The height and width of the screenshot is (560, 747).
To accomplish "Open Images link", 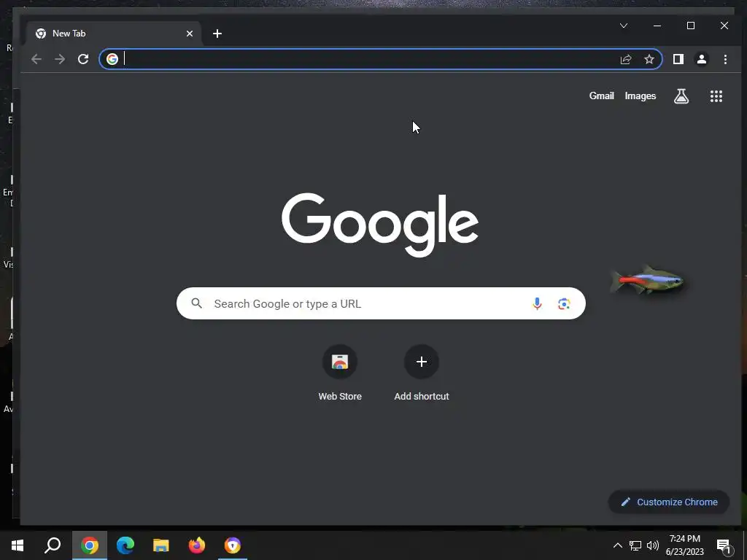I will coord(640,96).
